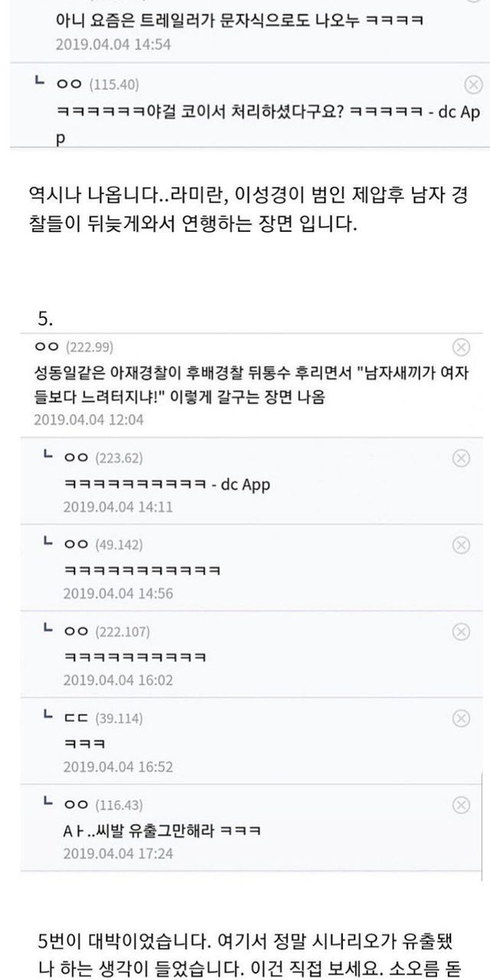Delete the comment by ㅇㅇ (115.40)

point(472,84)
